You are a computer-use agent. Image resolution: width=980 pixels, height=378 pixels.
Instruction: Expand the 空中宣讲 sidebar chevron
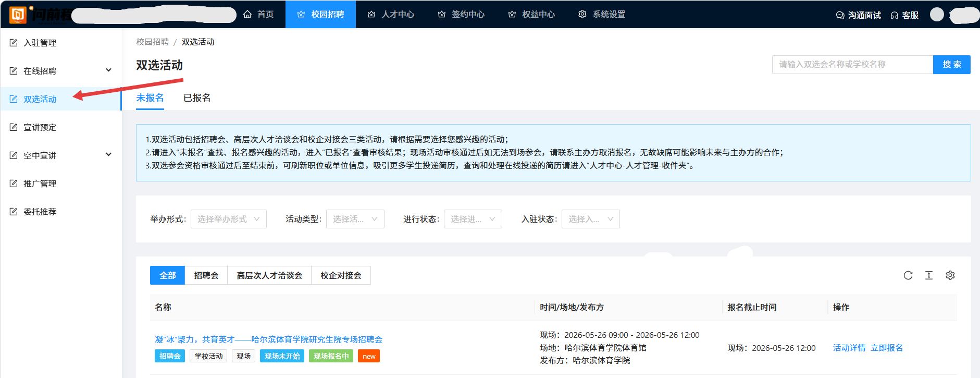pos(108,154)
